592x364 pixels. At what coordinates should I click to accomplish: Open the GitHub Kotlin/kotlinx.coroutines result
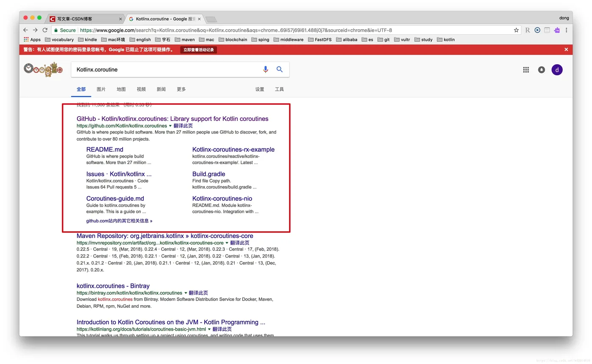[x=173, y=119]
